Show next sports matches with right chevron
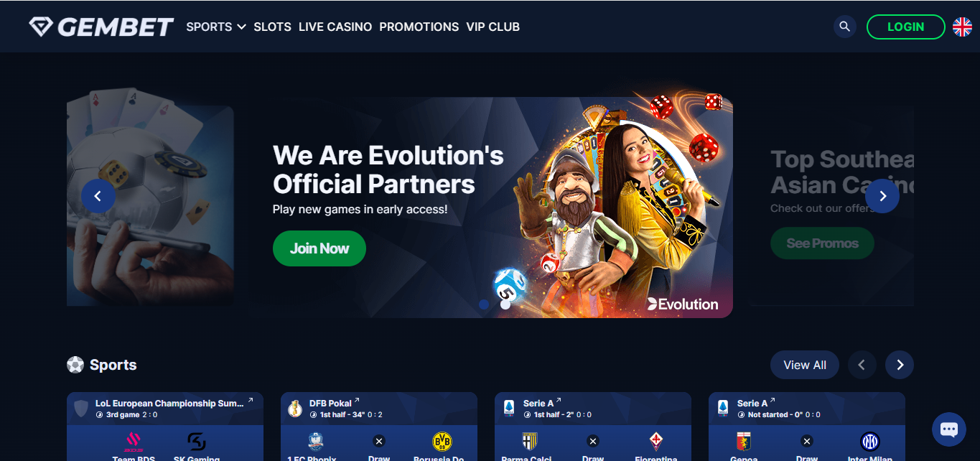 [900, 365]
